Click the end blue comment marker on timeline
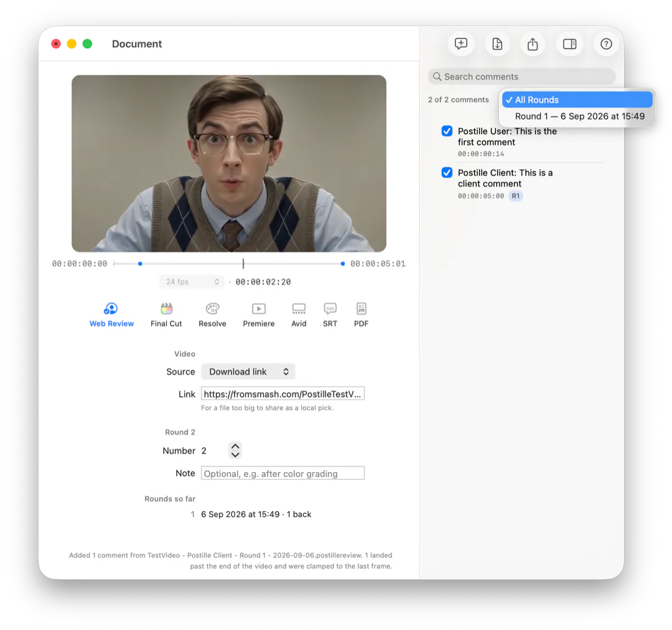Image resolution: width=672 pixels, height=630 pixels. click(342, 264)
